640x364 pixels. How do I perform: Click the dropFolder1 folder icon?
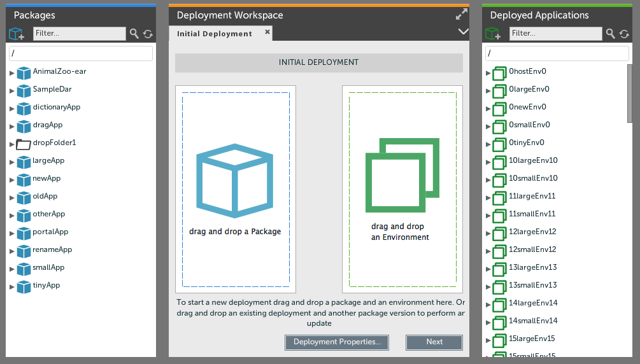tap(24, 144)
